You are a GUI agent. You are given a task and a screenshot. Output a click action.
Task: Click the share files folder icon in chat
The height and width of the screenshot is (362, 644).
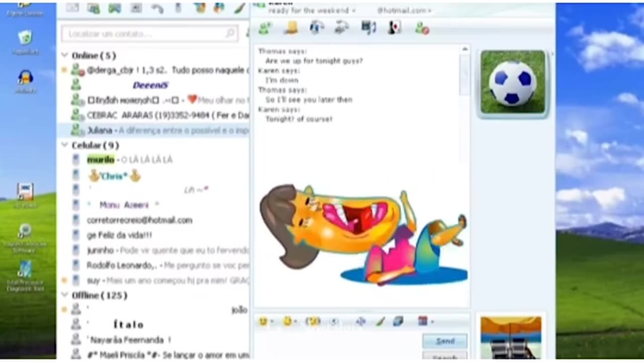[291, 28]
